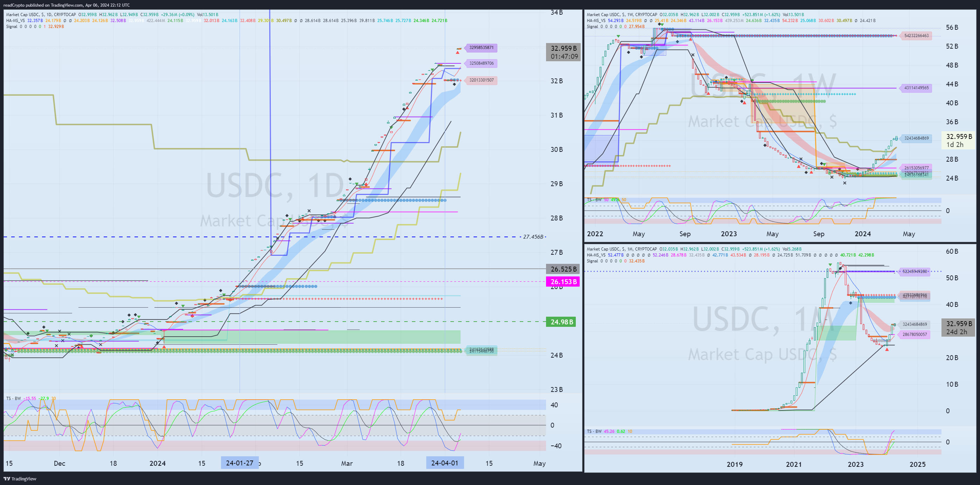Click the 26.525 B gray axis label
980x485 pixels.
[x=563, y=269]
